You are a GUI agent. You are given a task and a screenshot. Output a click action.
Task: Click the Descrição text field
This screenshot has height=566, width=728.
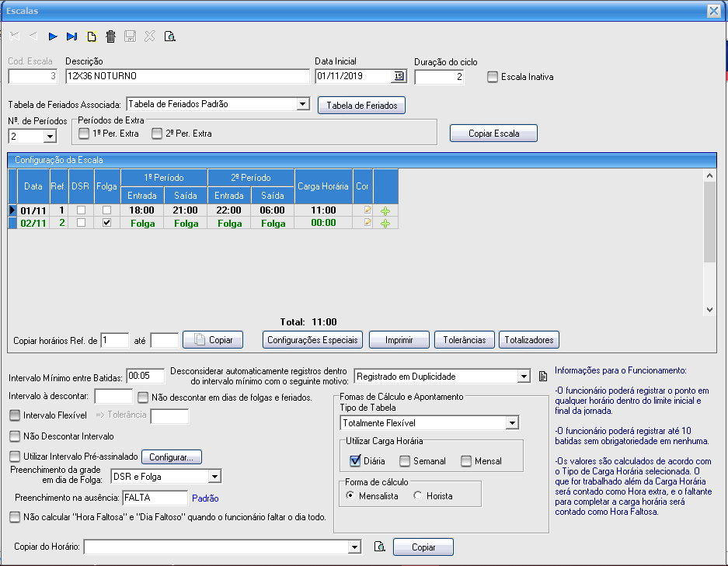point(186,76)
